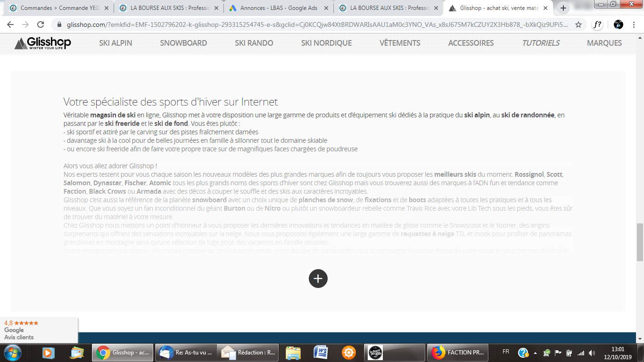Viewport: 644px width, 362px height.
Task: Open the Armada brand link
Action: pos(149,191)
